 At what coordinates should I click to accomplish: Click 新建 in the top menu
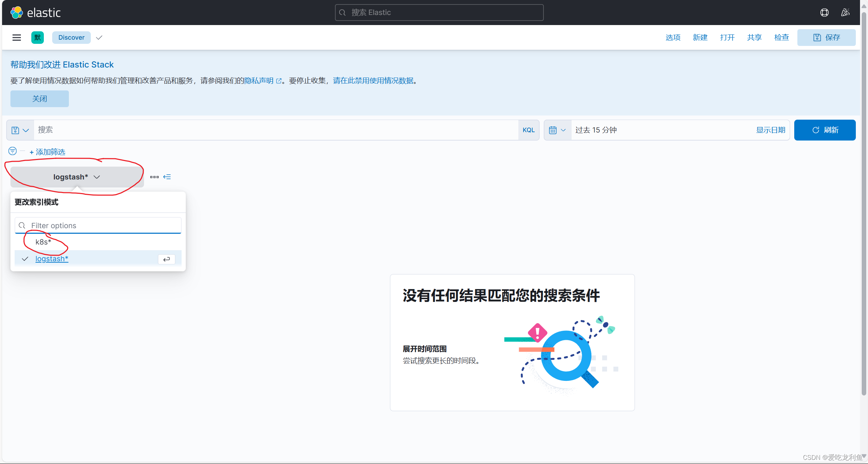click(700, 38)
